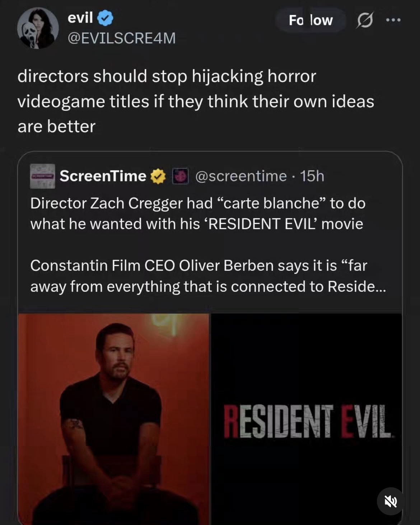Unmute the video with the speaker icon

tap(391, 501)
